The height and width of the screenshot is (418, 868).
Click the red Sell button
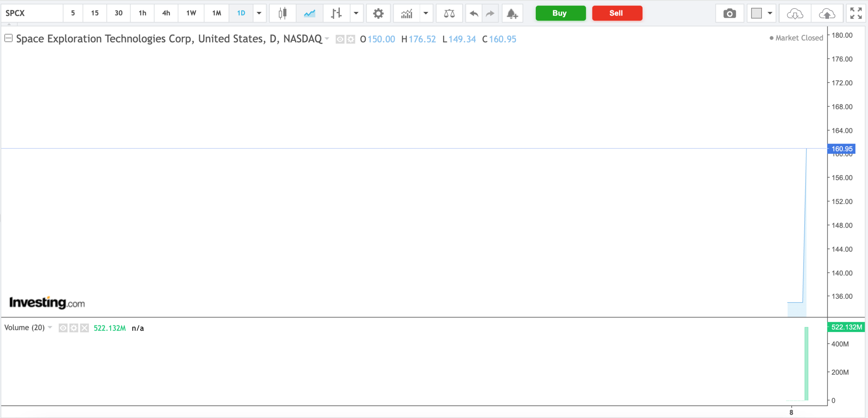617,13
